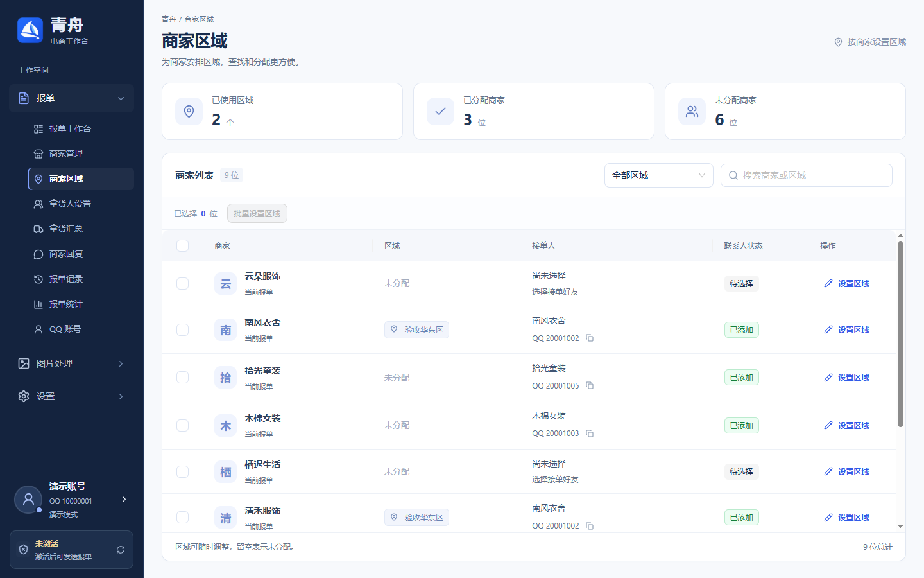924x578 pixels.
Task: Focus the 搜索商家或区域 search field
Action: (806, 175)
